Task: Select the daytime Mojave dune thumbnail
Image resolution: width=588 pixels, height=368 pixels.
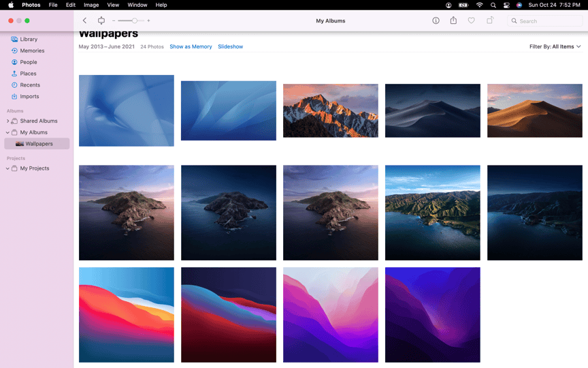Action: [x=535, y=110]
